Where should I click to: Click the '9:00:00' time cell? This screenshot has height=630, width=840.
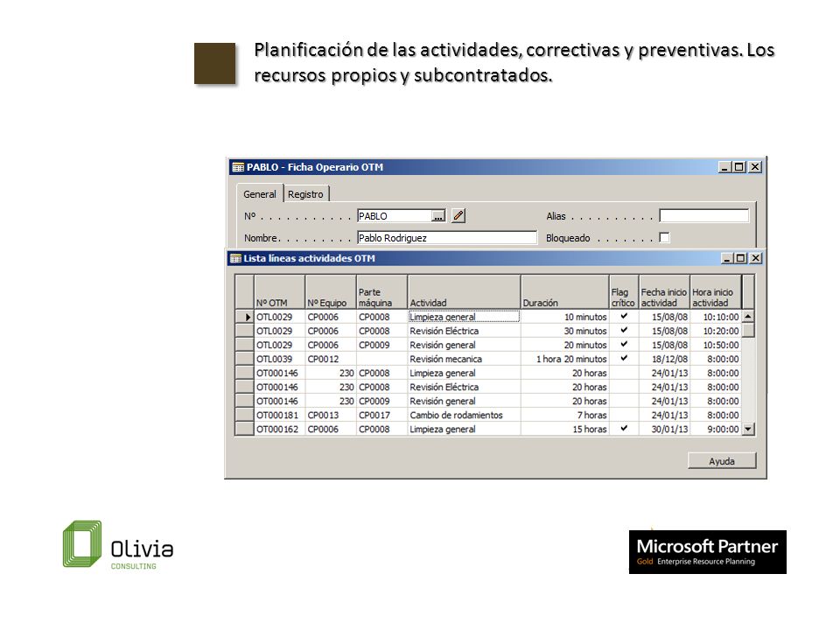pos(716,429)
